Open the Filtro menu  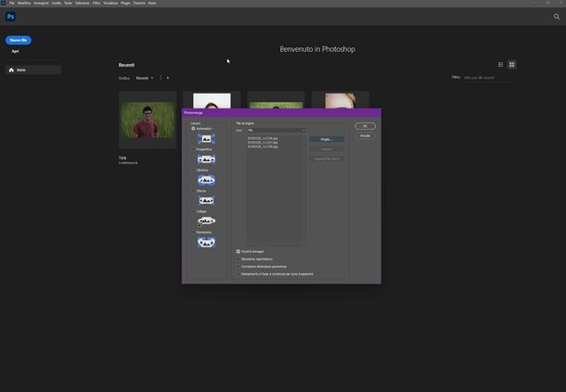(96, 3)
